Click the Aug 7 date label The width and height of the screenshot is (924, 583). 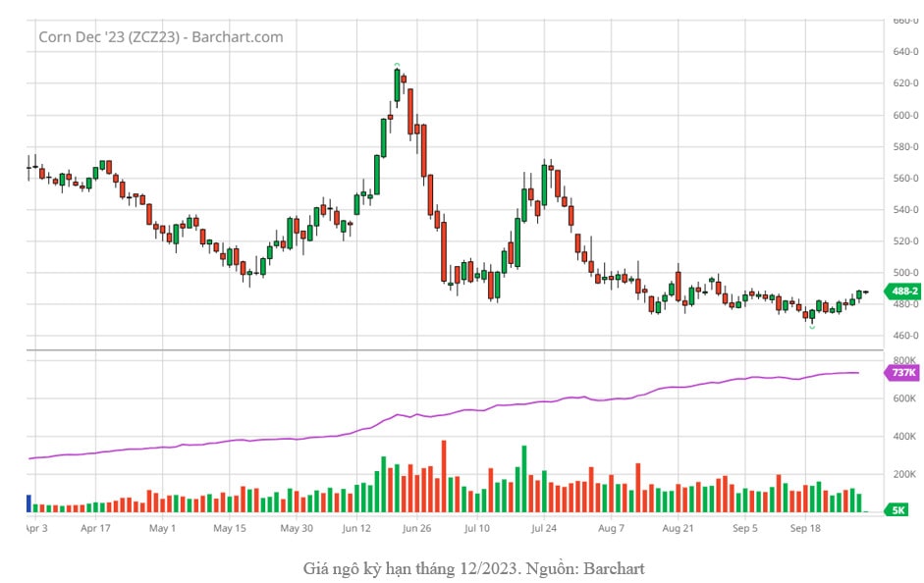[611, 528]
